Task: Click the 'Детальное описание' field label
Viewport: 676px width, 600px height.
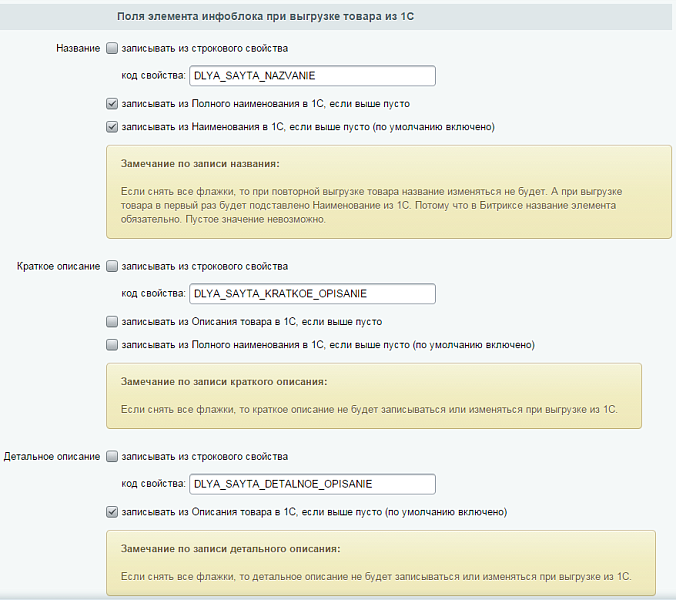Action: (x=52, y=457)
